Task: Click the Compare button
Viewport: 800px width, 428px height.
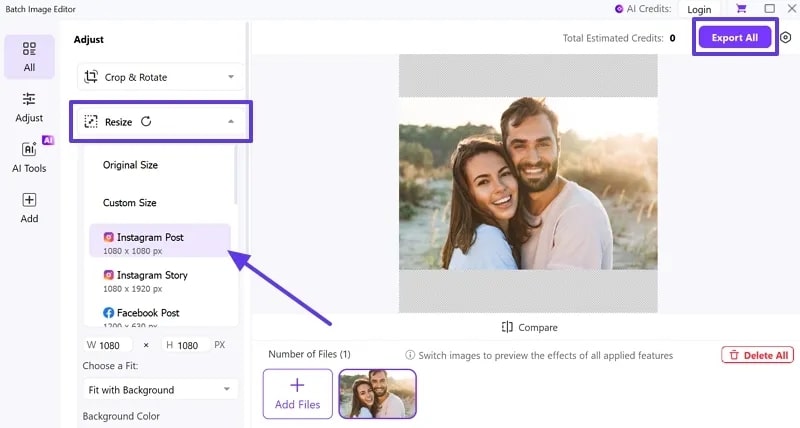Action: click(530, 327)
